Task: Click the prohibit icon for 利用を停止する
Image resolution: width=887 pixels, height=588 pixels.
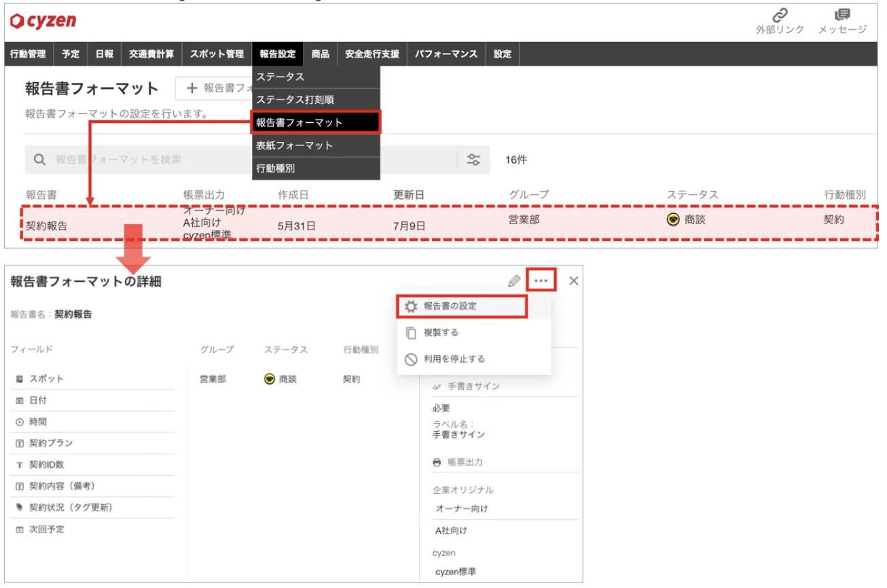Action: 411,359
